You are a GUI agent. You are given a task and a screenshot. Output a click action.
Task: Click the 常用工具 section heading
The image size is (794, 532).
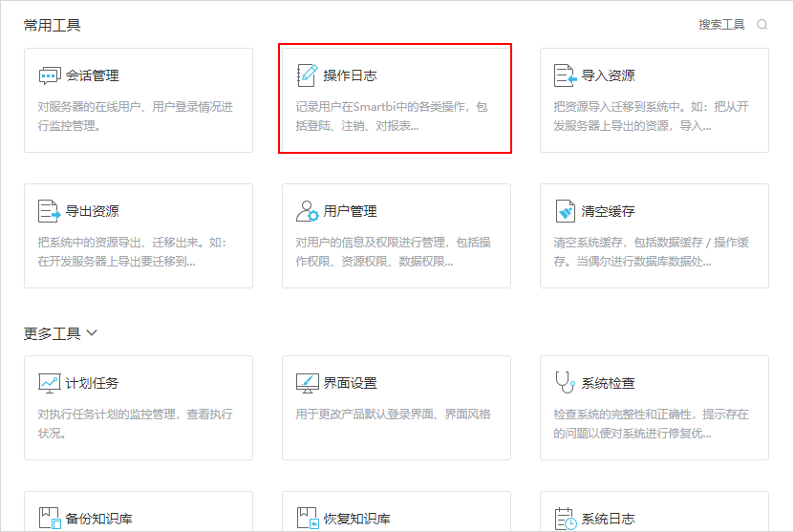click(x=53, y=25)
